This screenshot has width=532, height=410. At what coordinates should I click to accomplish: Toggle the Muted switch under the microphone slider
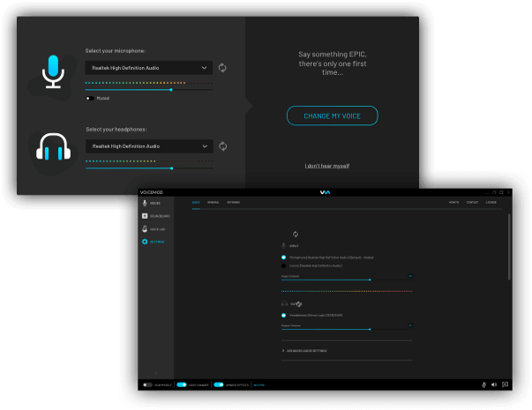(90, 99)
